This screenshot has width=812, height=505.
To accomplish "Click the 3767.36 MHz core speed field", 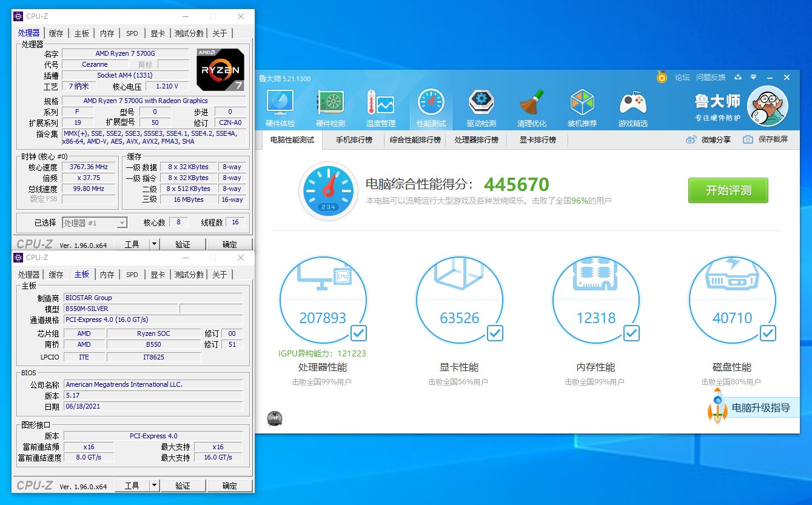I will point(89,167).
